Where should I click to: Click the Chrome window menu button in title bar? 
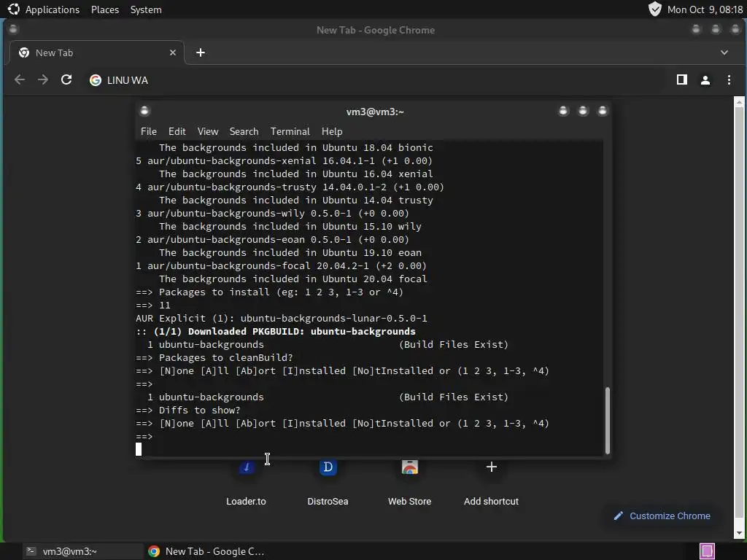pyautogui.click(x=13, y=29)
